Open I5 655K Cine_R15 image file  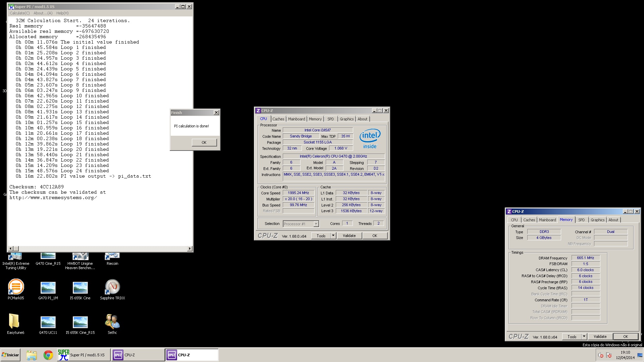tap(80, 325)
